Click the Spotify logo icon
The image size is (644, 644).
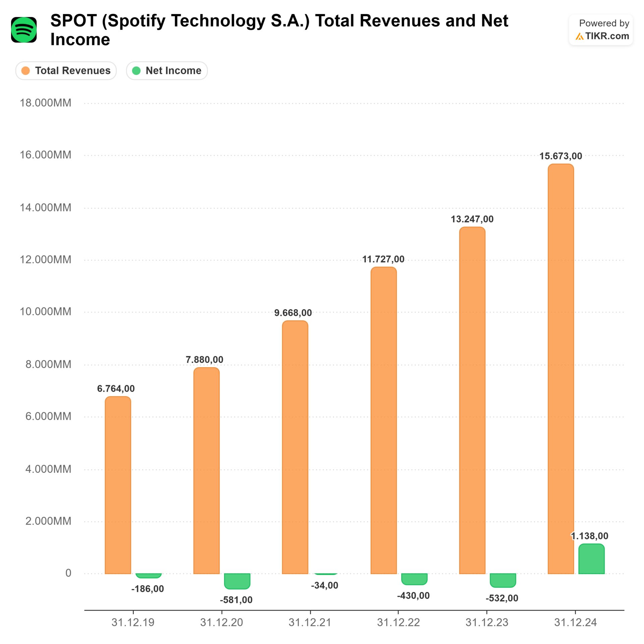pyautogui.click(x=24, y=30)
